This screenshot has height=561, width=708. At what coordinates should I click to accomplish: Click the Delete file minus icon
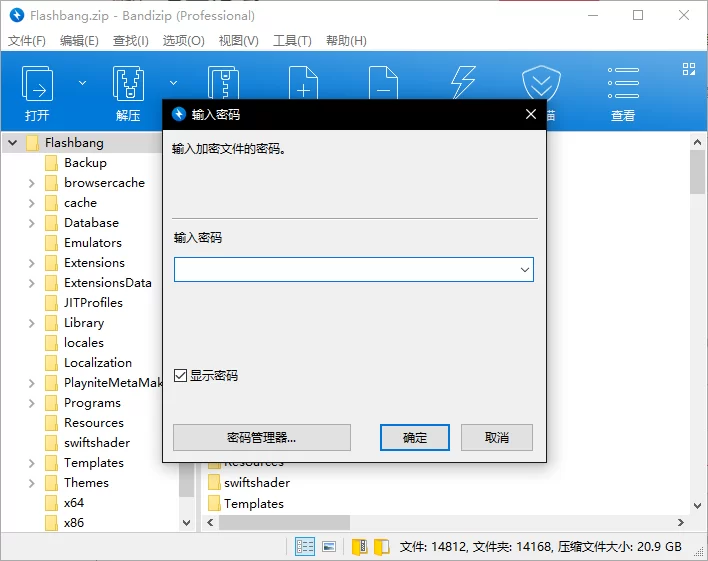[383, 83]
